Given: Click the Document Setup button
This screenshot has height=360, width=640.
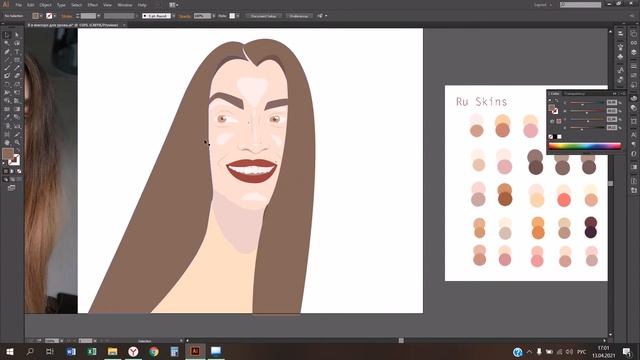Looking at the screenshot, I should (x=264, y=16).
